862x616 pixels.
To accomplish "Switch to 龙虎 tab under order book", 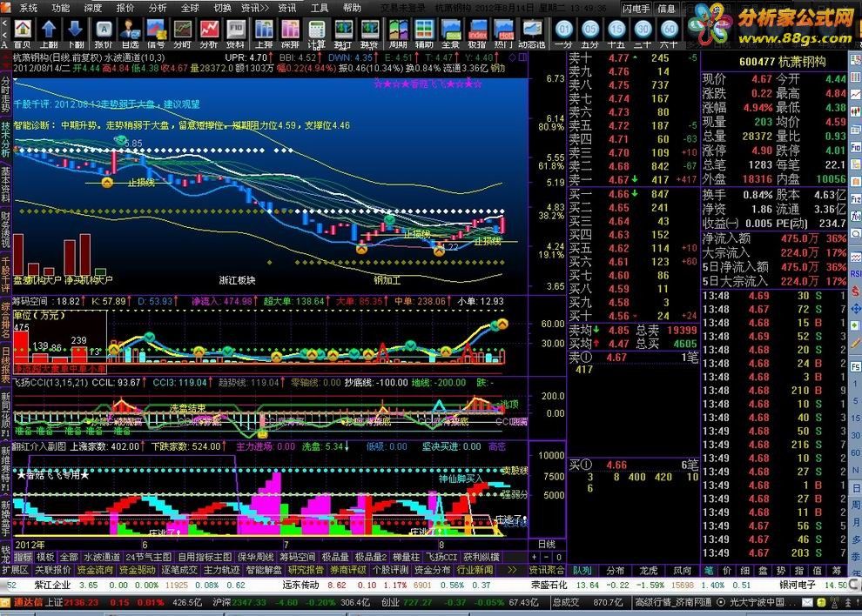I will tap(648, 571).
